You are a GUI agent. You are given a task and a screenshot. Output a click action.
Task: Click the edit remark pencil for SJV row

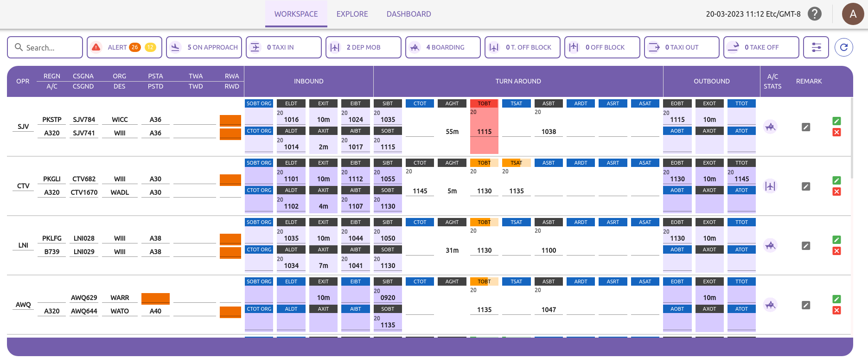point(806,127)
